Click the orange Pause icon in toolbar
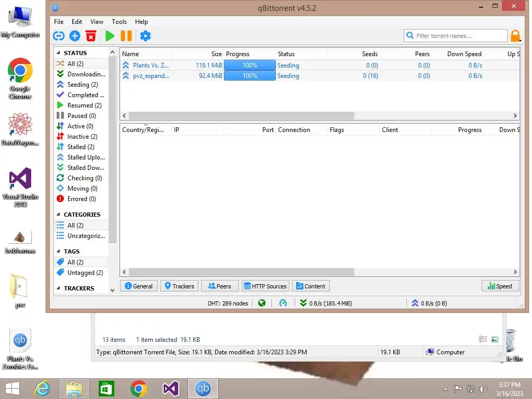532x399 pixels. point(126,36)
